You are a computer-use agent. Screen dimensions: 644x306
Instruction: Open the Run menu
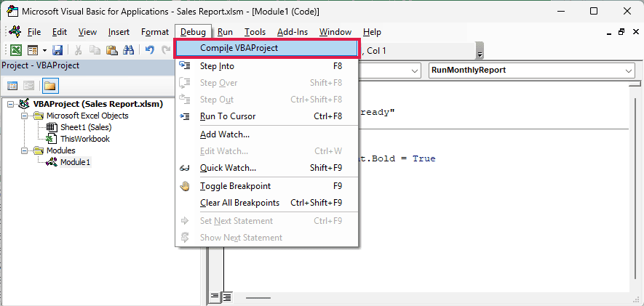[225, 31]
